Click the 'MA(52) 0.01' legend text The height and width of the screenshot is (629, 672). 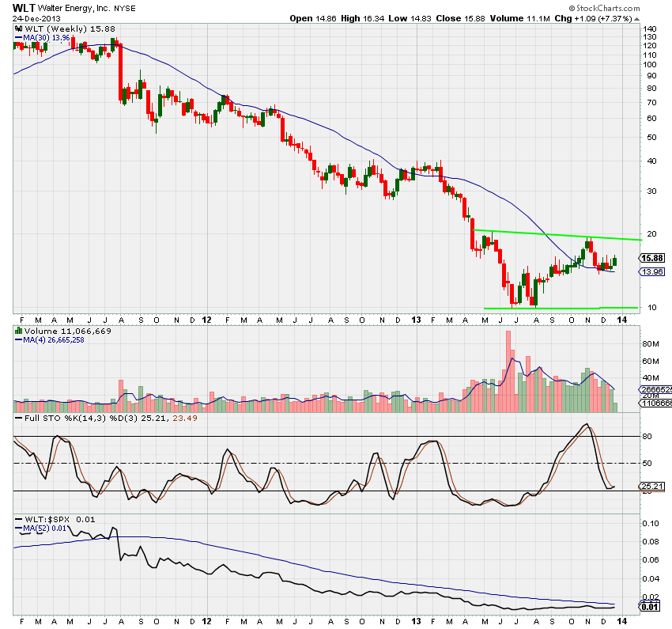click(x=44, y=529)
